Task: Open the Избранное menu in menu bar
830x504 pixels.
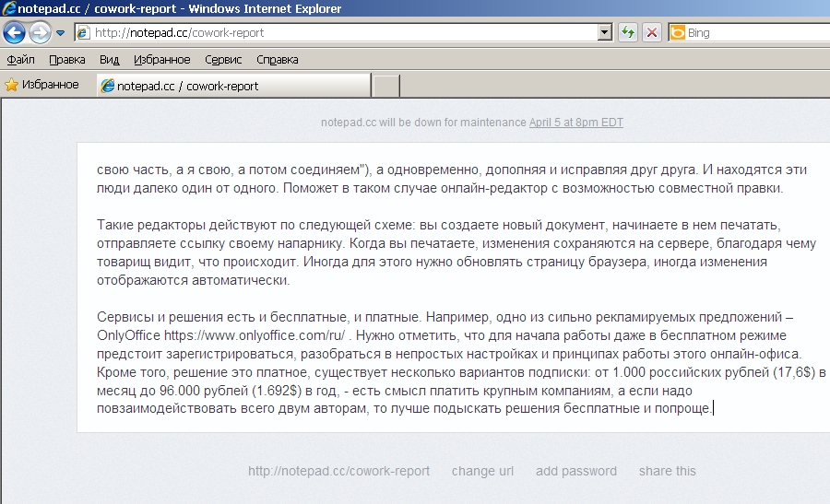Action: [162, 60]
